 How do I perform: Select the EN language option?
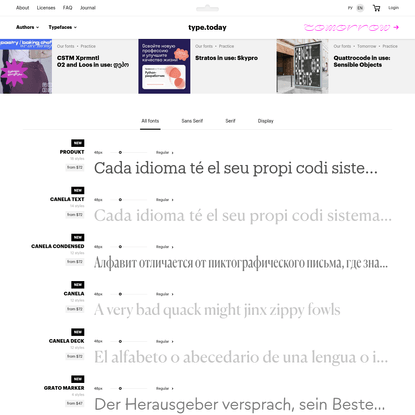pyautogui.click(x=360, y=8)
